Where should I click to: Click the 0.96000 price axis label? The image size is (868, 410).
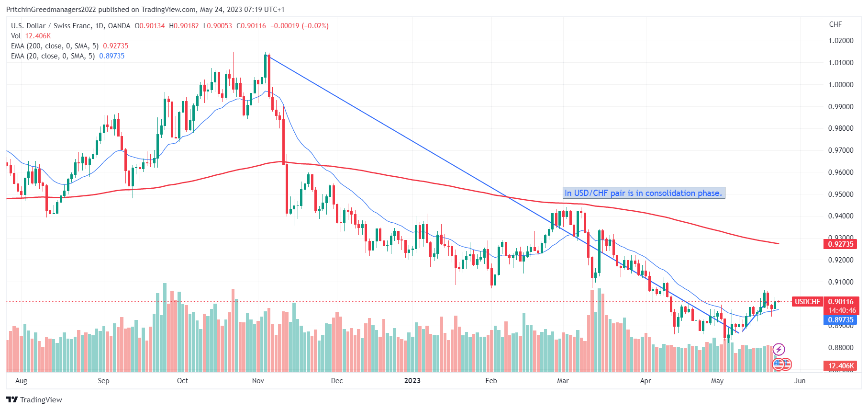(x=841, y=172)
